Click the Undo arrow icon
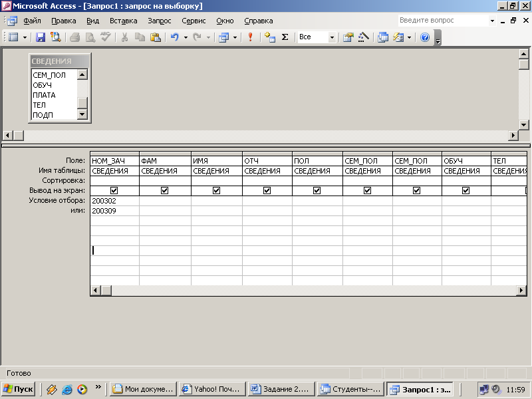The width and height of the screenshot is (532, 399). [x=175, y=37]
